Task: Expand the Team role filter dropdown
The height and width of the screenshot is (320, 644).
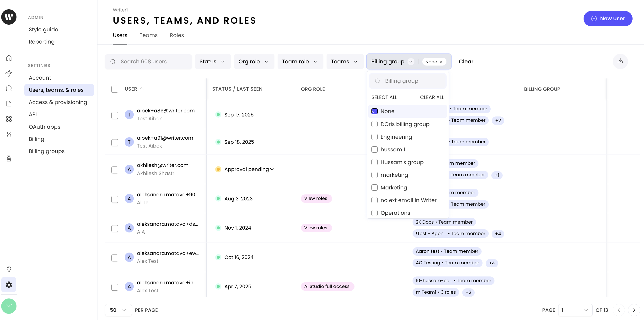Action: pyautogui.click(x=300, y=62)
